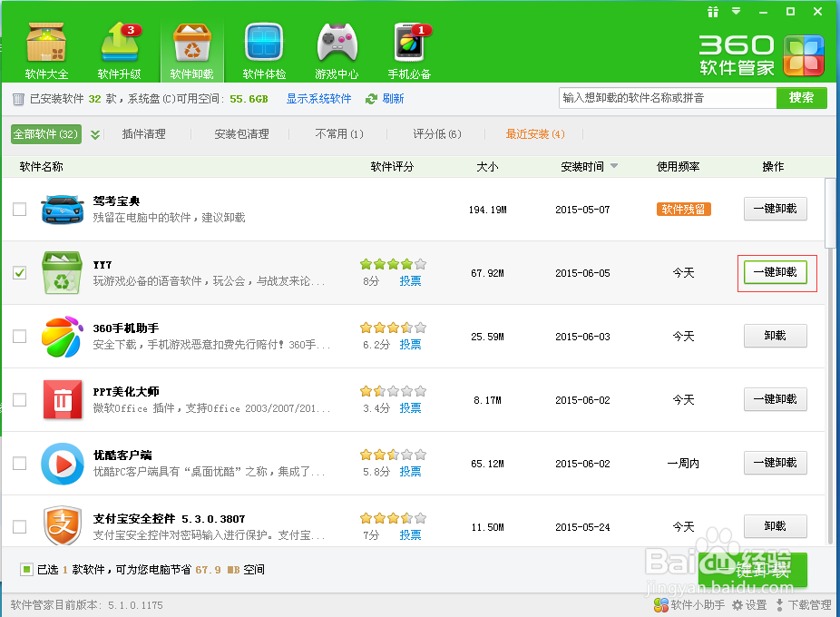Image resolution: width=840 pixels, height=617 pixels.
Task: Click 一键卸载 for PPT美化大师
Action: [776, 399]
